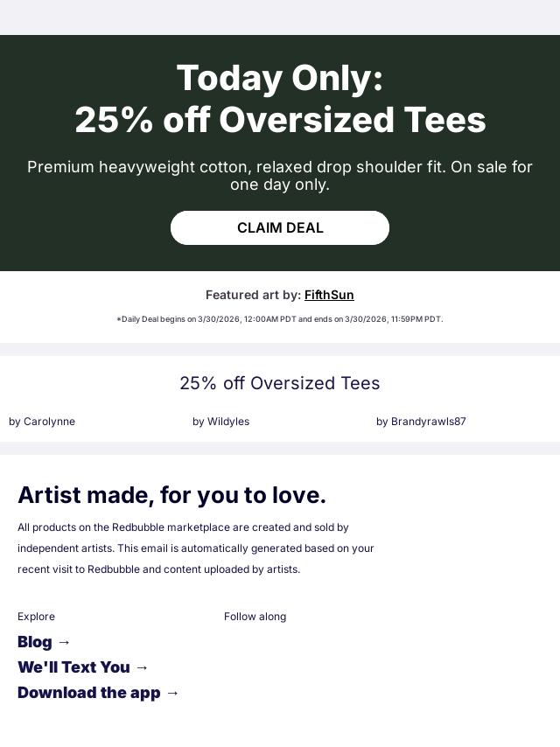Click the CLAIM DEAL button

click(x=280, y=227)
